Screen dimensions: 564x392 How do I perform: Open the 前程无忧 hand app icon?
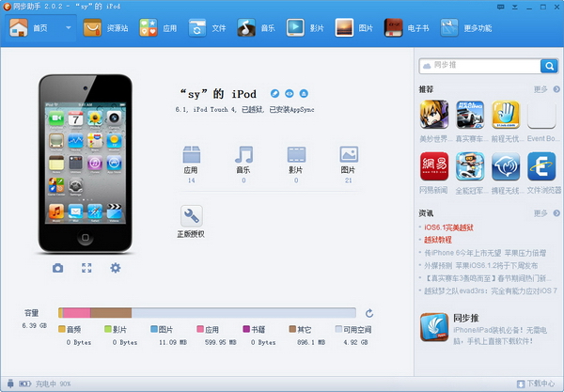point(506,115)
